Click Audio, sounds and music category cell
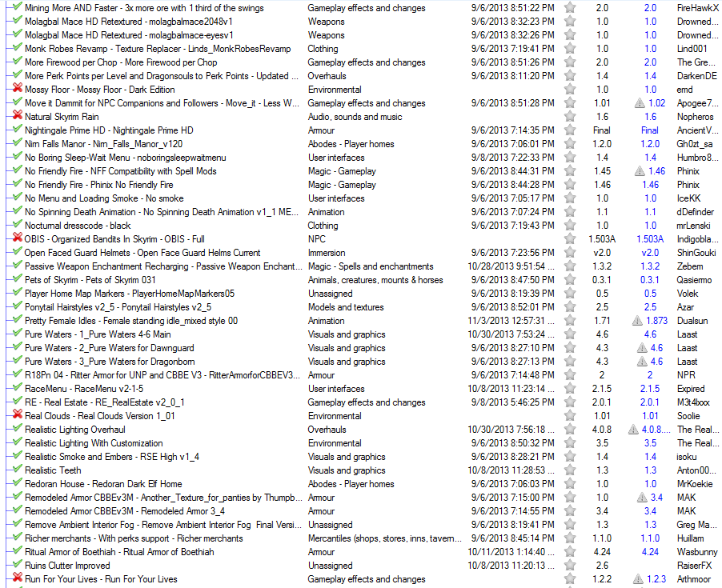 point(355,117)
